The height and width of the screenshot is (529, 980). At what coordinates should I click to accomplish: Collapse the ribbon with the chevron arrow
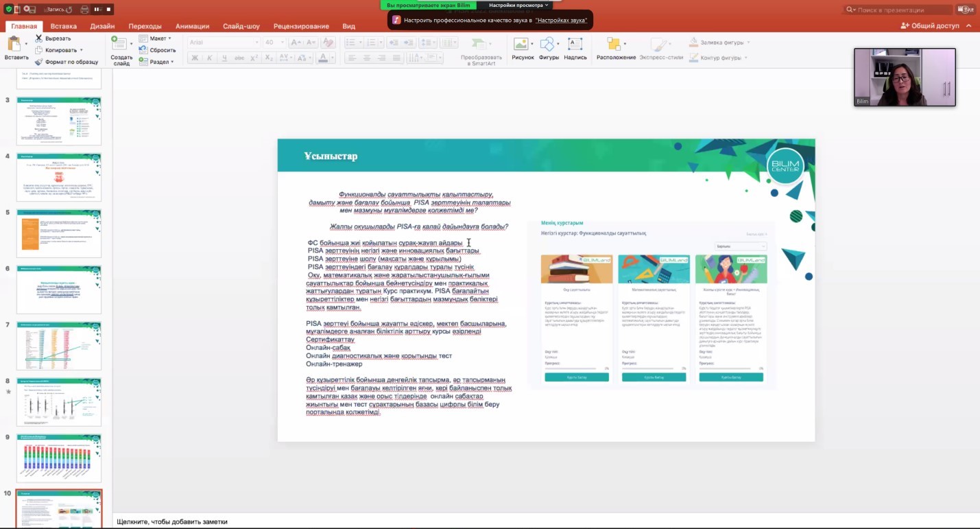pyautogui.click(x=969, y=26)
